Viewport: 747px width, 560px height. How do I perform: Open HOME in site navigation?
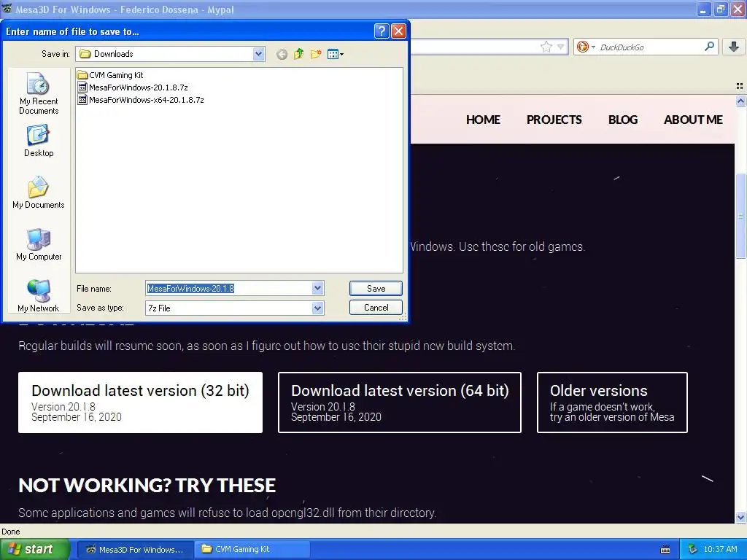[x=483, y=120]
